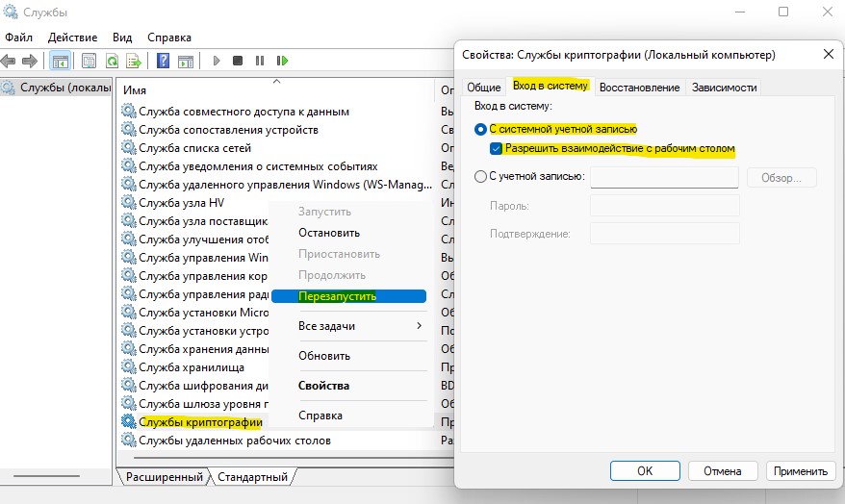Click the Pause Service icon
This screenshot has width=845, height=504.
pos(260,61)
